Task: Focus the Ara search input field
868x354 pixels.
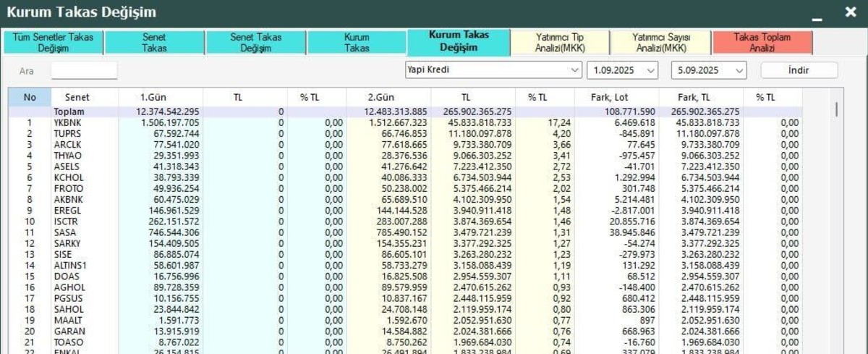Action: coord(84,71)
